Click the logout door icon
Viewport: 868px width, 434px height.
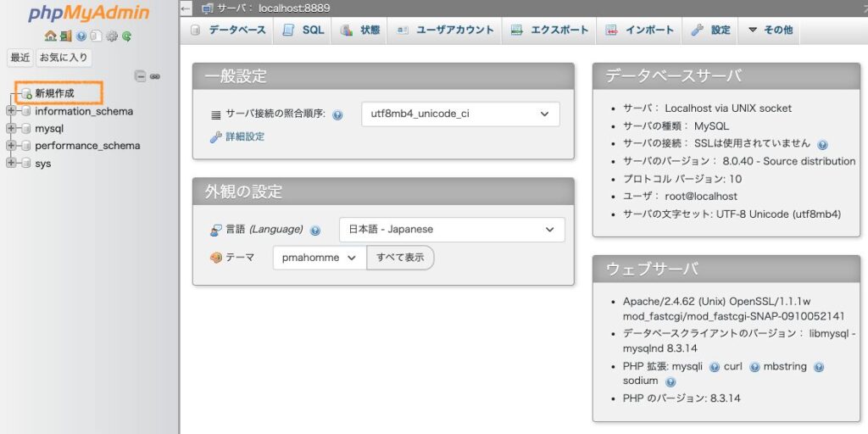click(x=66, y=36)
